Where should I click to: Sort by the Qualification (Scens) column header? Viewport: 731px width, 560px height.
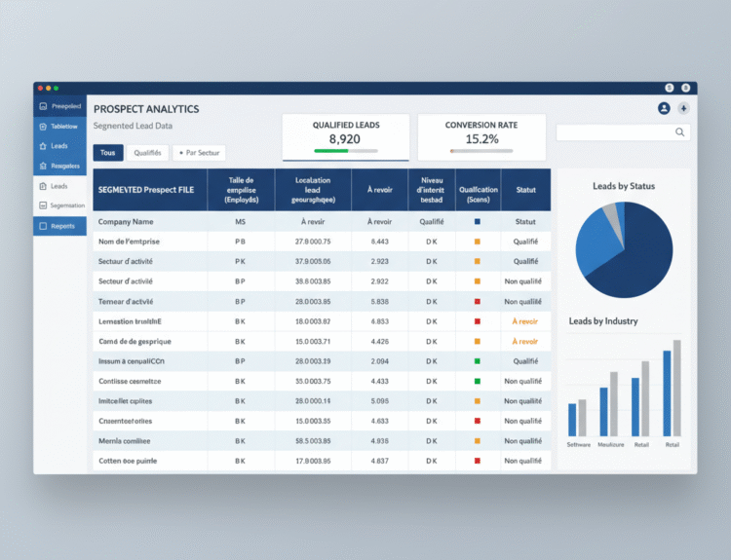tap(478, 190)
